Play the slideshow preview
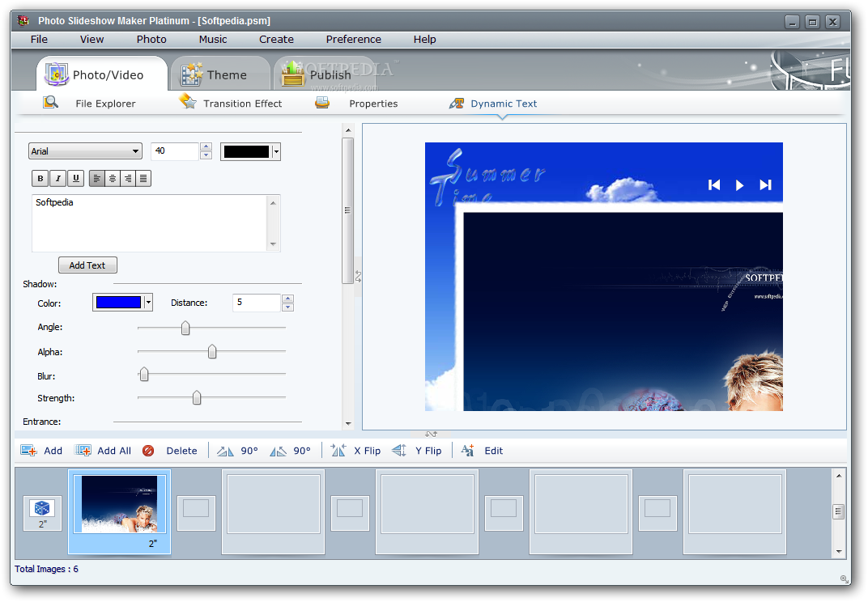Screen dimensions: 868x602 pos(739,184)
